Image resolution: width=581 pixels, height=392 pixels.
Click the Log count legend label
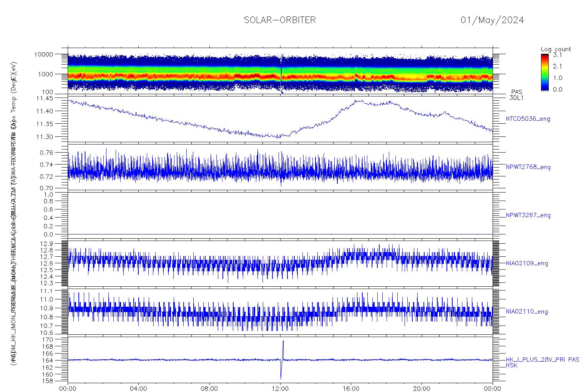click(556, 49)
